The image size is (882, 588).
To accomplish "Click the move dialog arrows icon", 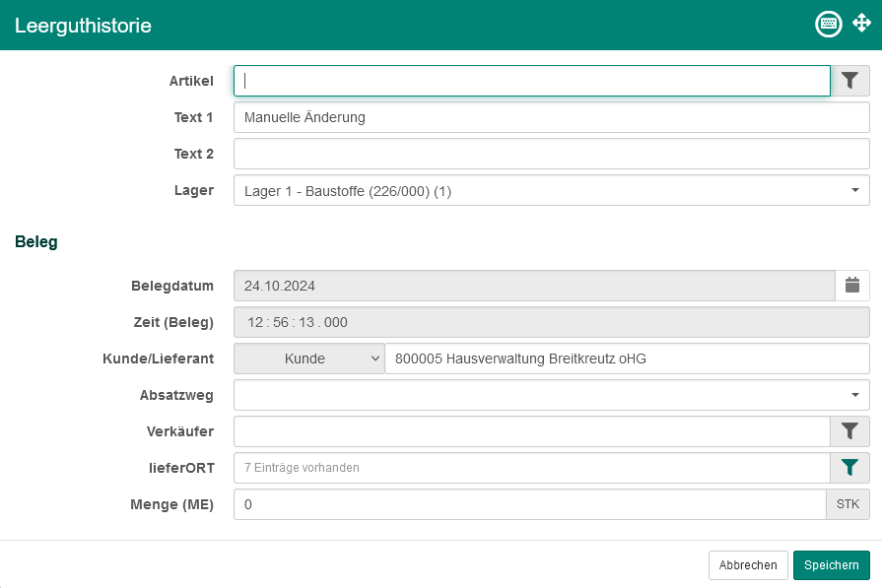I will 861,25.
